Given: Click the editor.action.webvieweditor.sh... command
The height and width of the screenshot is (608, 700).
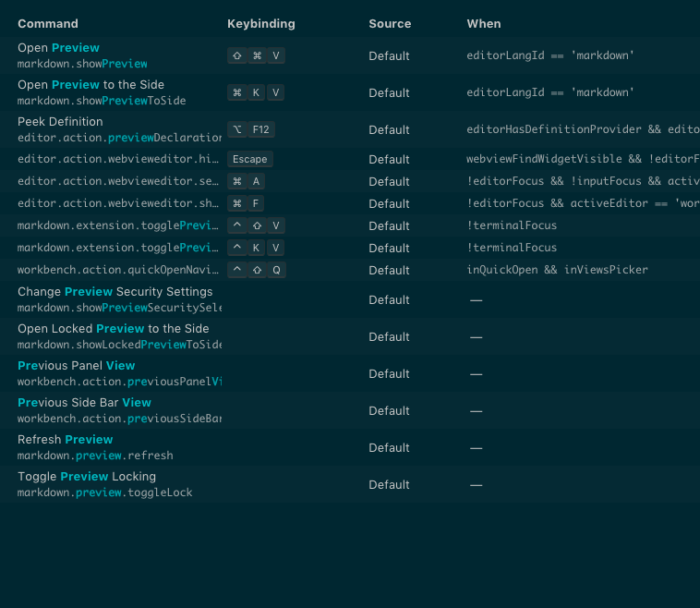Looking at the screenshot, I should point(118,203).
